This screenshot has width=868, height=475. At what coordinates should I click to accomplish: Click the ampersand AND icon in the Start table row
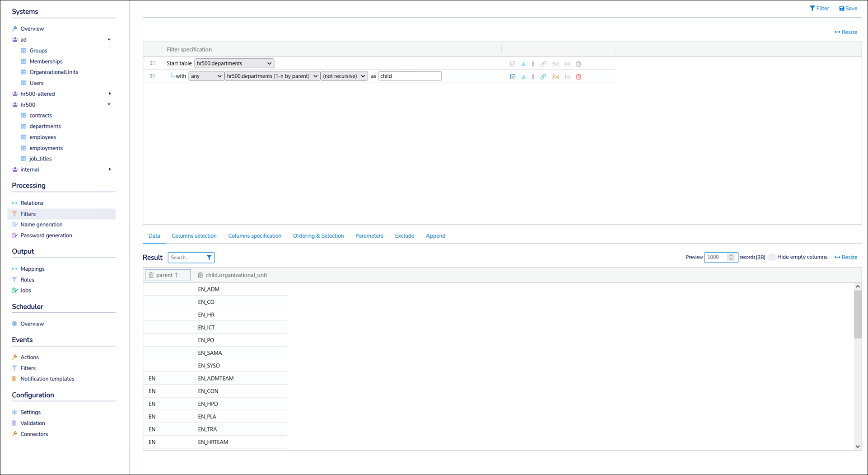[523, 64]
